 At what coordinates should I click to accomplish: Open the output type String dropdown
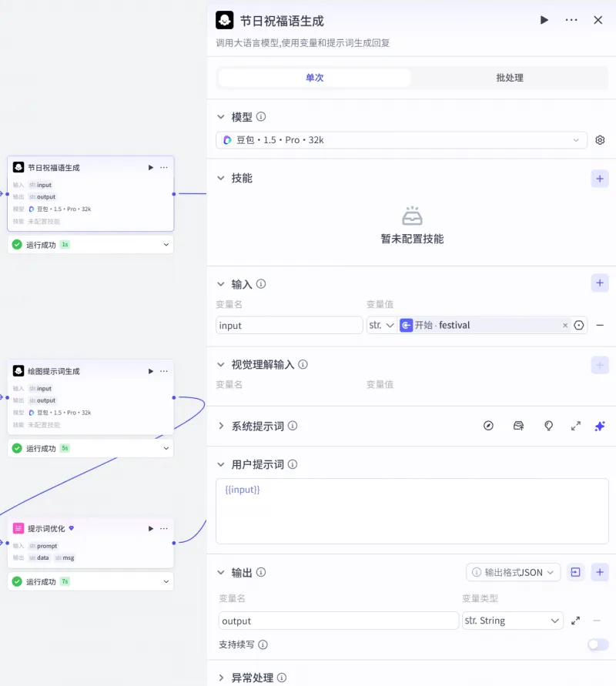[x=512, y=621]
